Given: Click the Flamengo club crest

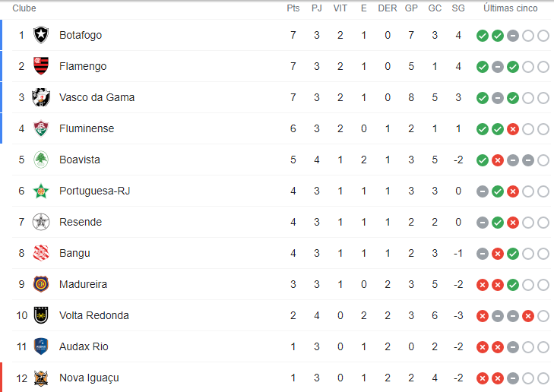Looking at the screenshot, I should coord(41,66).
